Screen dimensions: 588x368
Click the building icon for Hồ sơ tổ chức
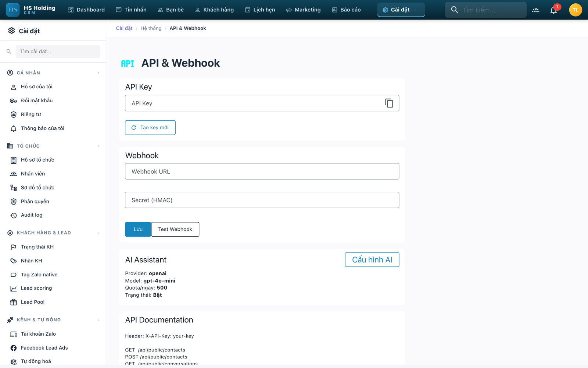(x=14, y=160)
